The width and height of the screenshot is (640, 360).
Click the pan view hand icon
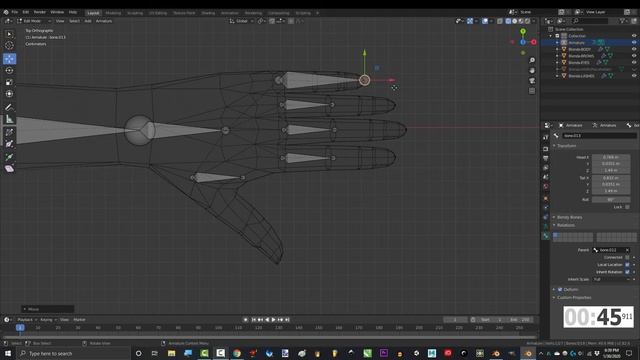[x=532, y=71]
